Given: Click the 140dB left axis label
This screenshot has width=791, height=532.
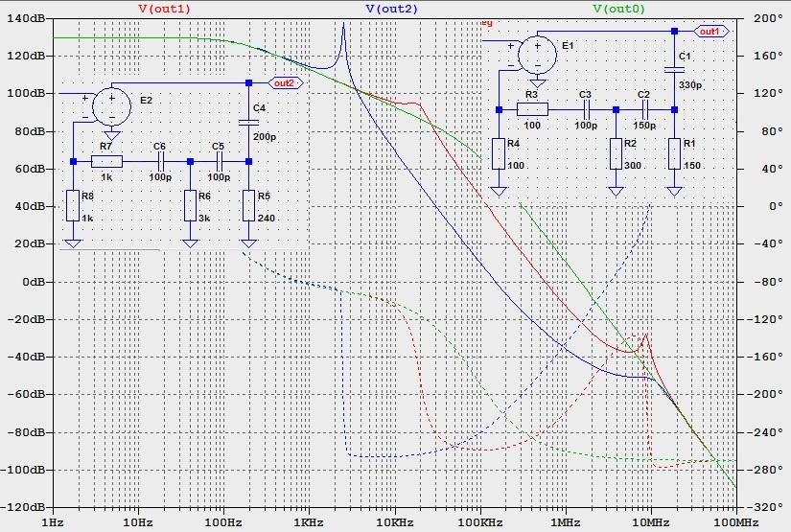Looking at the screenshot, I should pos(26,18).
